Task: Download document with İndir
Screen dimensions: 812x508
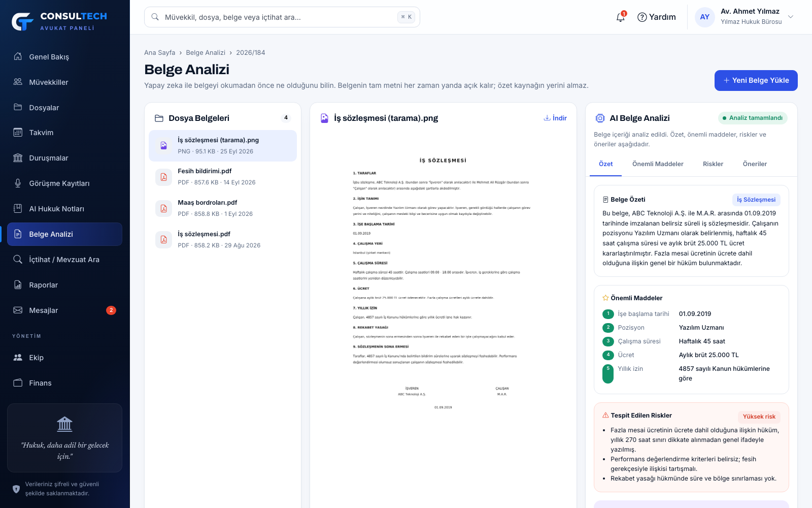Action: pos(555,118)
